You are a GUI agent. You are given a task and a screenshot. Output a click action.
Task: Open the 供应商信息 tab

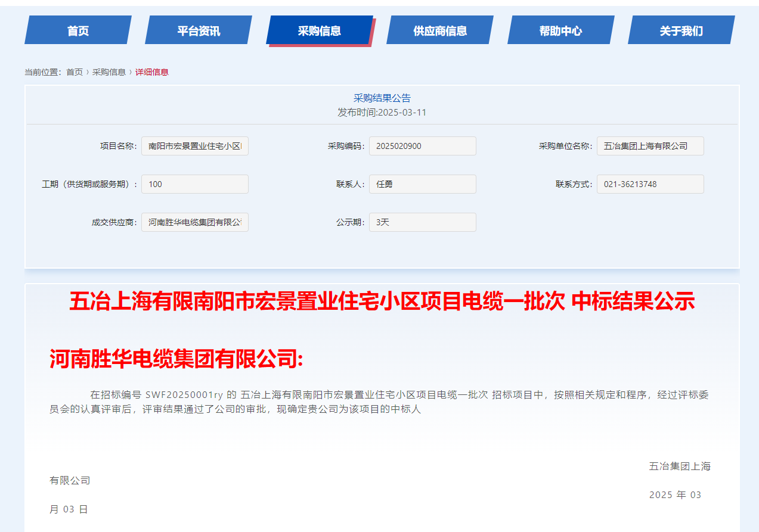click(439, 30)
